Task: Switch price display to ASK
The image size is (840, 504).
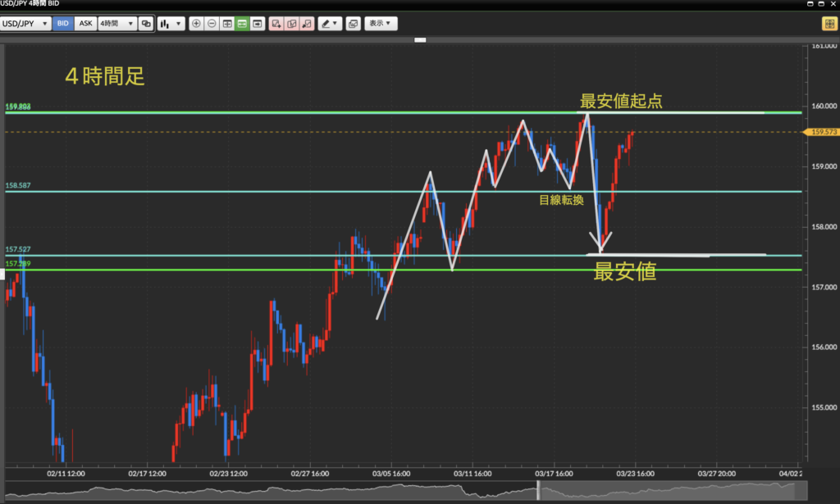Action: (x=85, y=24)
